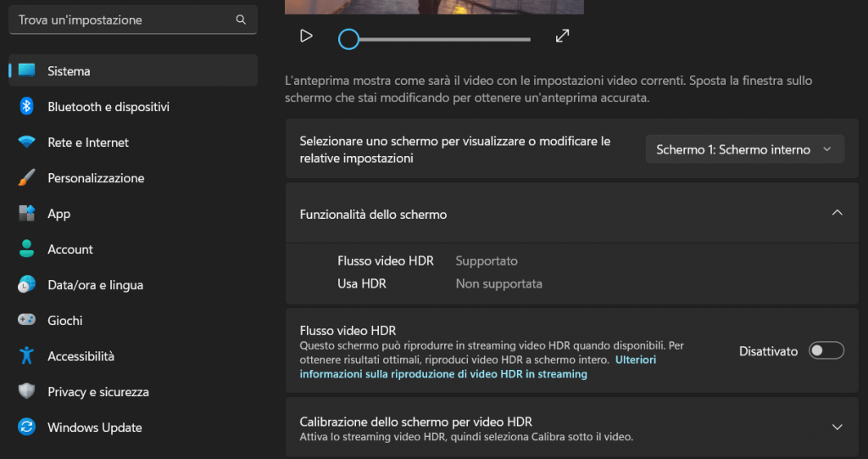The width and height of the screenshot is (868, 459).
Task: Click the search magnifier icon
Action: pyautogui.click(x=241, y=20)
